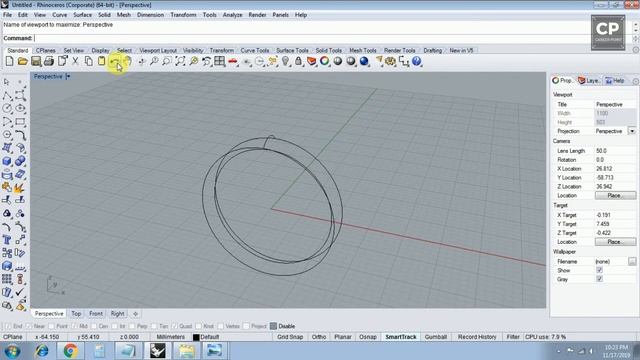Select the Pan hand tool

pyautogui.click(x=128, y=61)
